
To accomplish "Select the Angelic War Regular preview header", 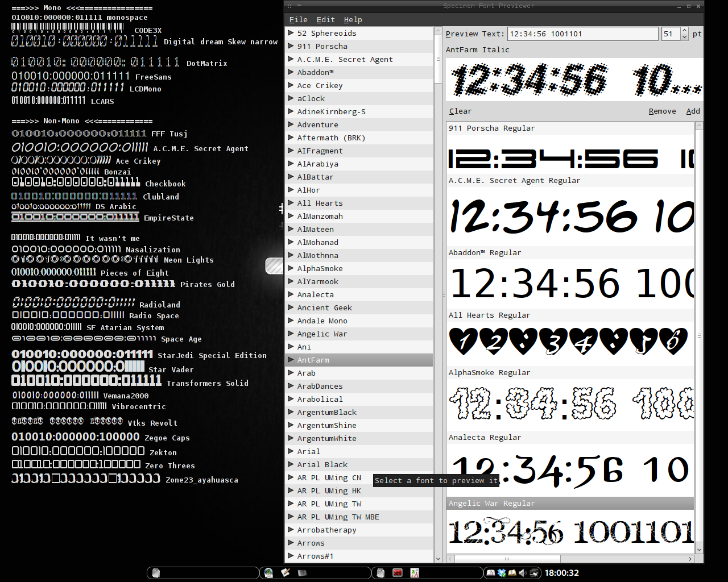I will click(x=570, y=503).
